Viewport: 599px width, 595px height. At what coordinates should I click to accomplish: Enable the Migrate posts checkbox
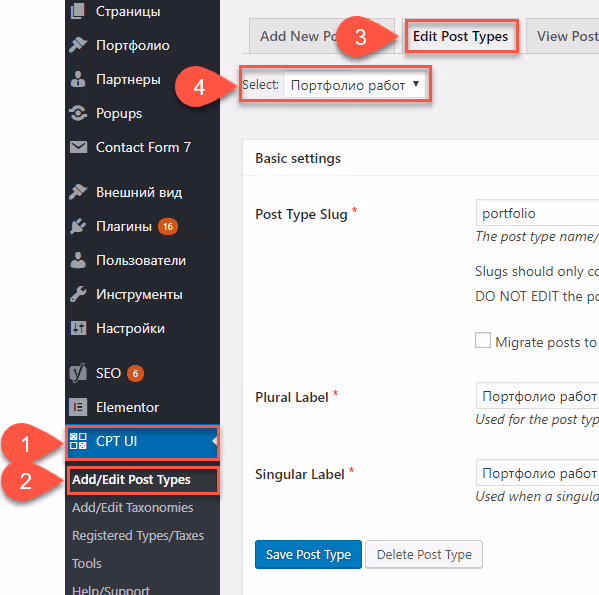coord(483,340)
